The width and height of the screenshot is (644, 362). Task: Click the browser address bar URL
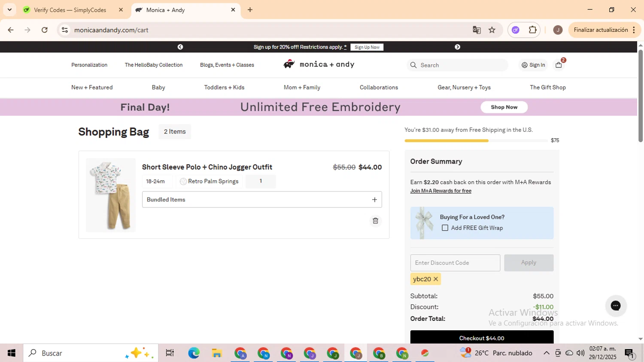click(111, 30)
